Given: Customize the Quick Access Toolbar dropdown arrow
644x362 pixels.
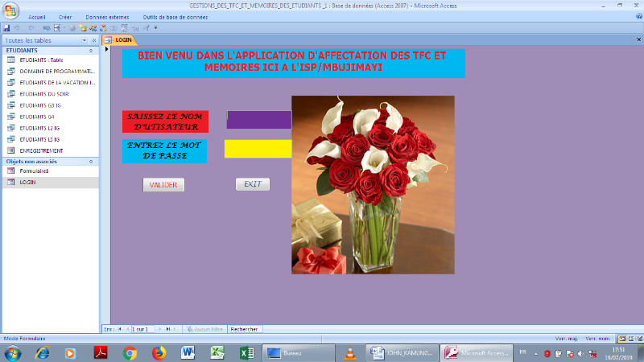Looking at the screenshot, I should coord(155,28).
